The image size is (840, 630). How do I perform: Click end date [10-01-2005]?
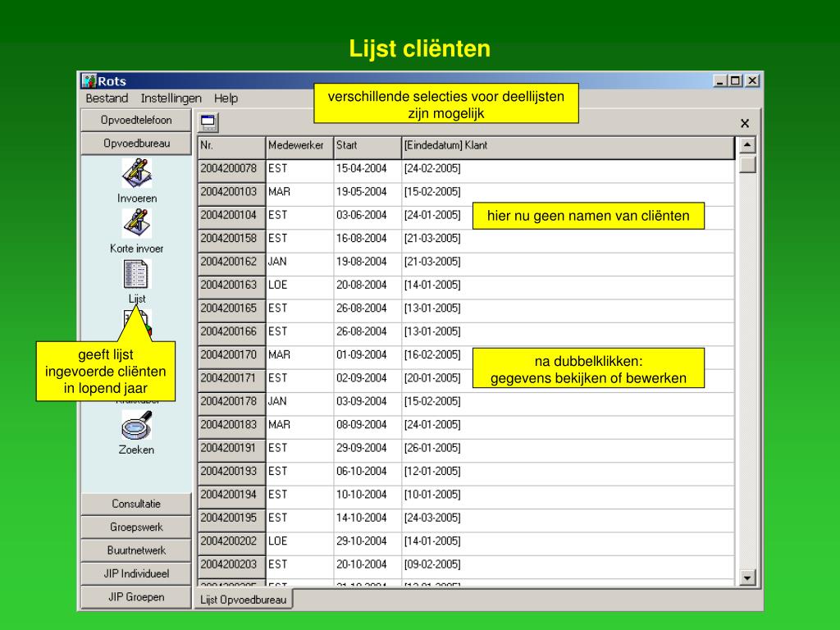coord(432,495)
